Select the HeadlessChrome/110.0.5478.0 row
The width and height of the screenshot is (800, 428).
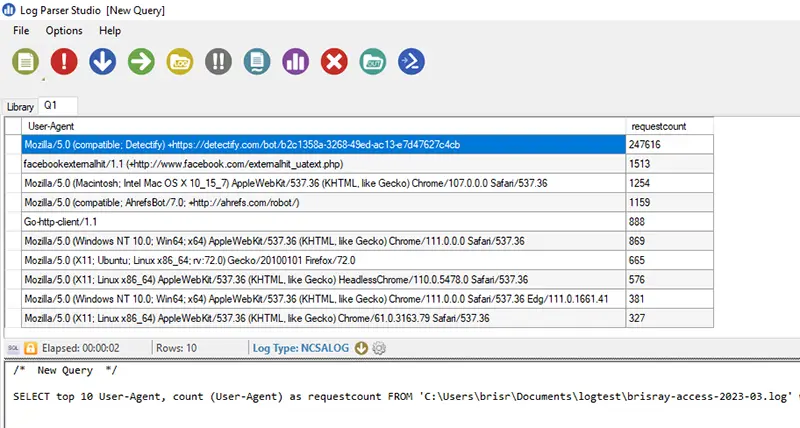pyautogui.click(x=323, y=280)
